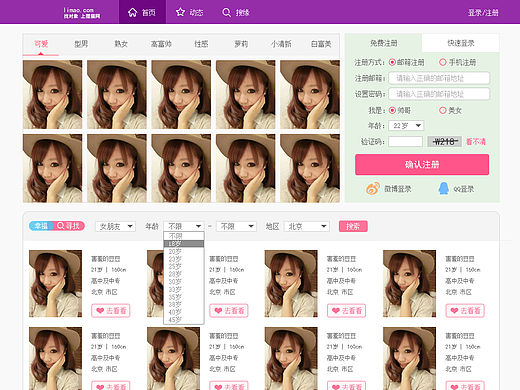Open the 搜索 navigation item
The height and width of the screenshot is (390, 520).
point(236,12)
